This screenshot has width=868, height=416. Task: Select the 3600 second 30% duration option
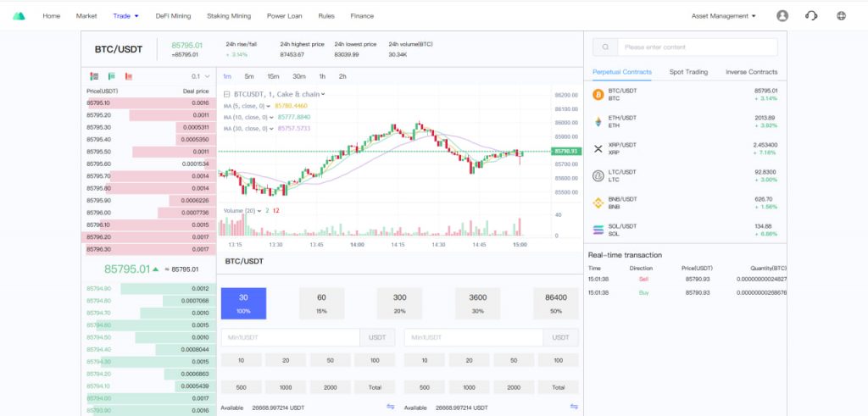[477, 303]
